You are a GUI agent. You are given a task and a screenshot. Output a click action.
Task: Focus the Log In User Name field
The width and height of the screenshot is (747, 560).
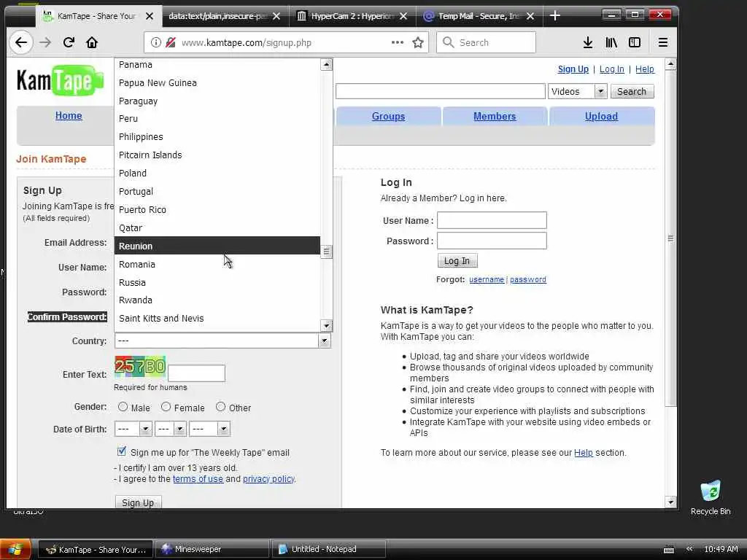click(492, 220)
